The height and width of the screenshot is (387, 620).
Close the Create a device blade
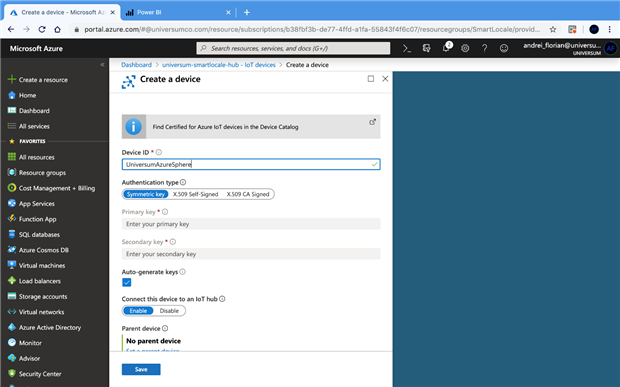385,79
